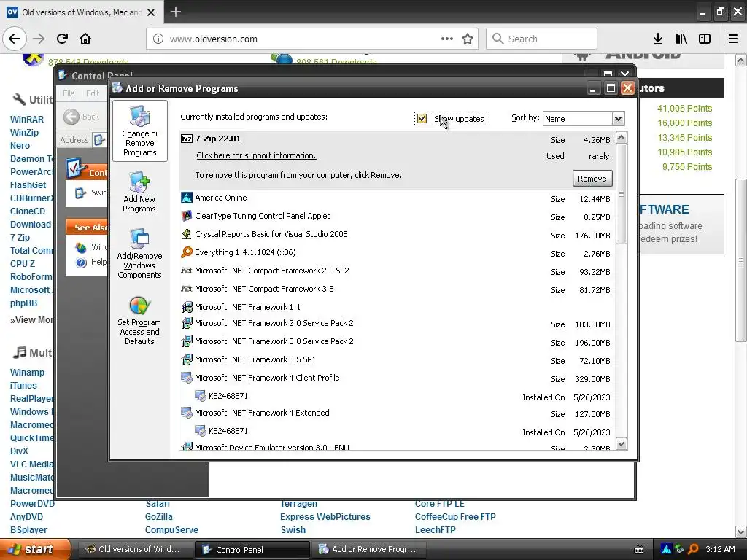Click the Crystal Reports program icon
The height and width of the screenshot is (560, 747).
(187, 234)
